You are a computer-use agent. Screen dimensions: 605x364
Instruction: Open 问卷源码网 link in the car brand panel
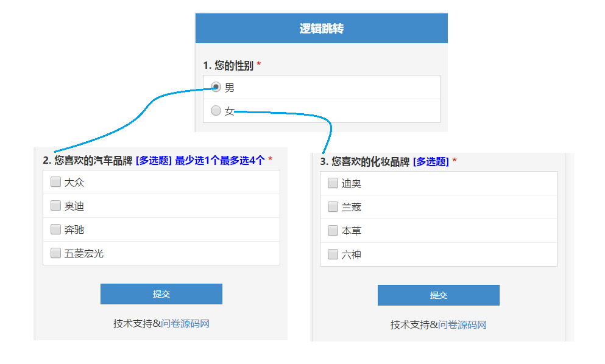185,323
